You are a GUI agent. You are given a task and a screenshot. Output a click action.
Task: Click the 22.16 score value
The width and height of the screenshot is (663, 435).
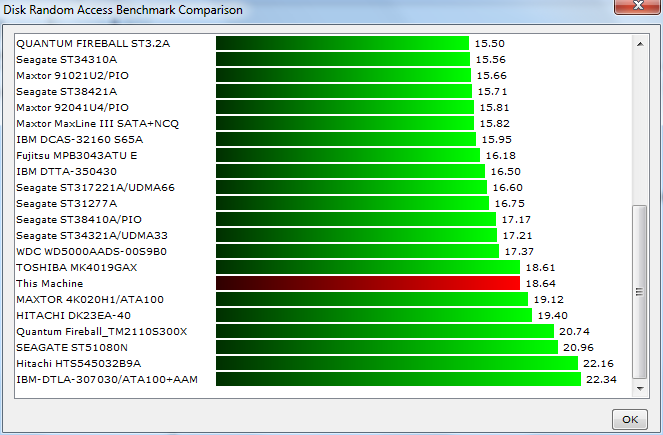tap(598, 364)
